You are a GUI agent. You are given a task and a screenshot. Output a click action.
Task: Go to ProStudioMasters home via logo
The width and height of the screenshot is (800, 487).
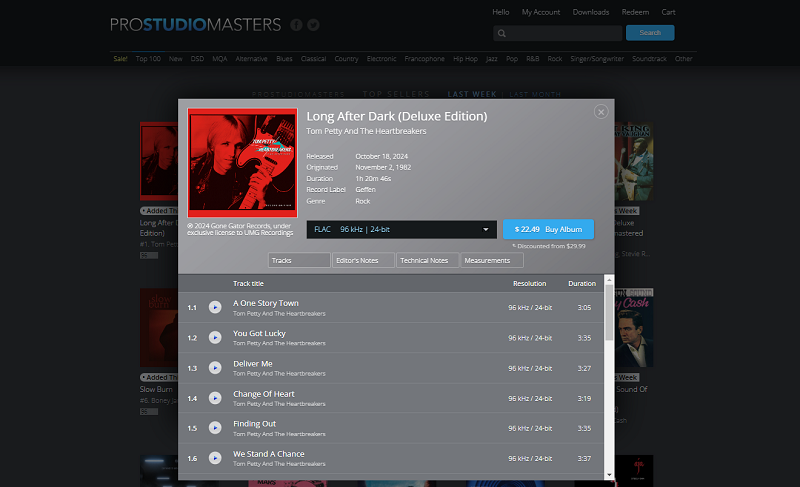pos(195,24)
